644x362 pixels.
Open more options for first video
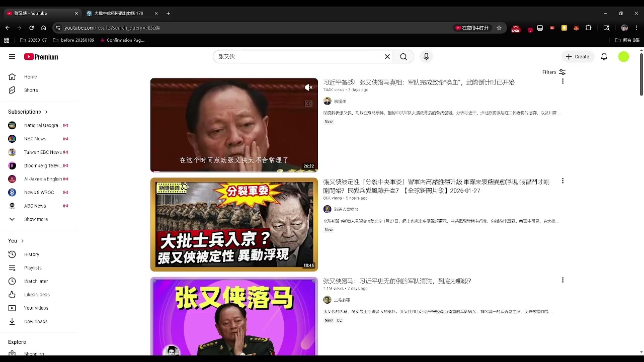(562, 81)
